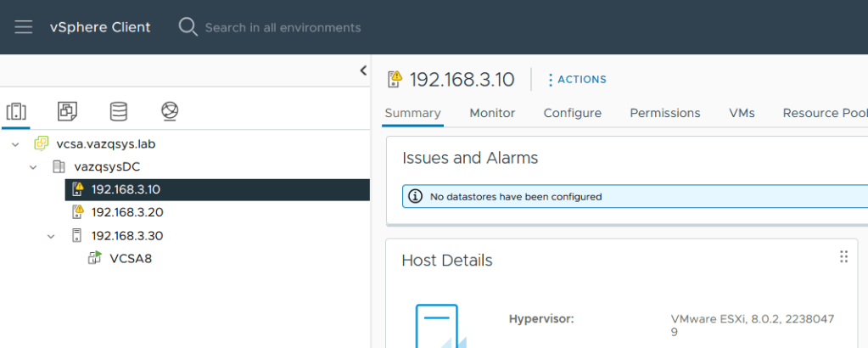Go to the Permissions tab
Image resolution: width=868 pixels, height=348 pixels.
(664, 113)
